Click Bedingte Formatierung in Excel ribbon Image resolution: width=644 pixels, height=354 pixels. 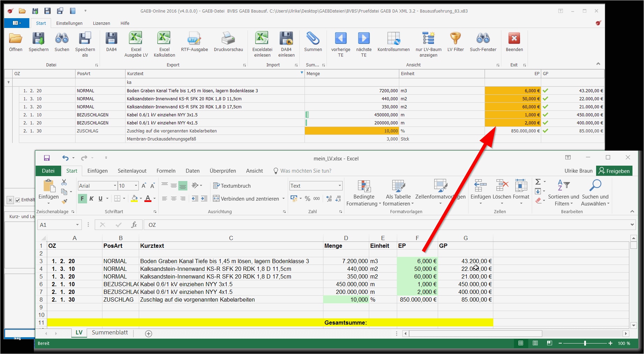click(364, 193)
